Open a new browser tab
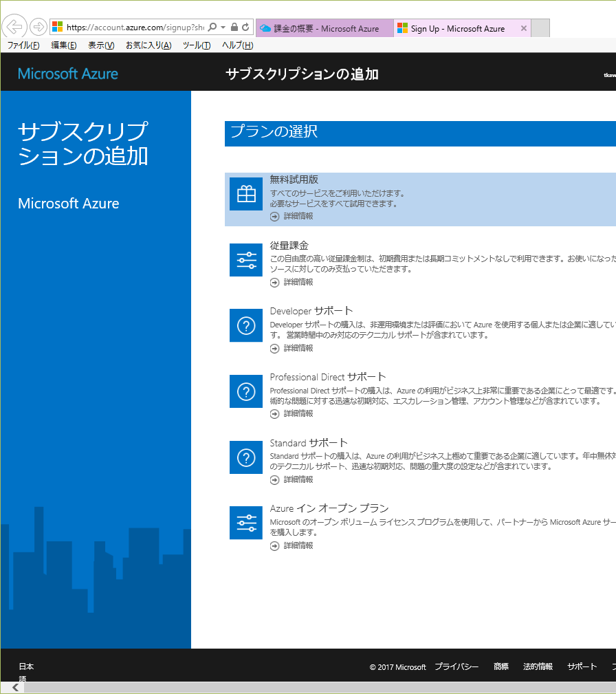The height and width of the screenshot is (694, 616). [x=540, y=28]
